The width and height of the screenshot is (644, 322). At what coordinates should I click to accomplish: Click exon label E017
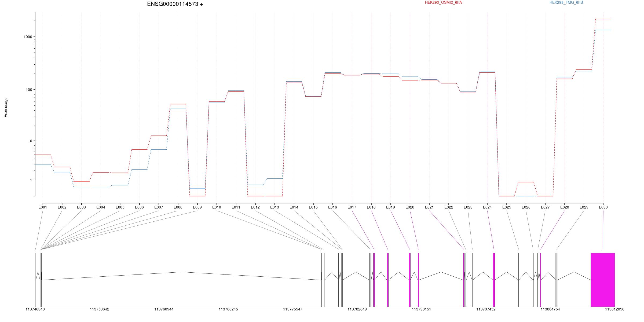pyautogui.click(x=352, y=207)
